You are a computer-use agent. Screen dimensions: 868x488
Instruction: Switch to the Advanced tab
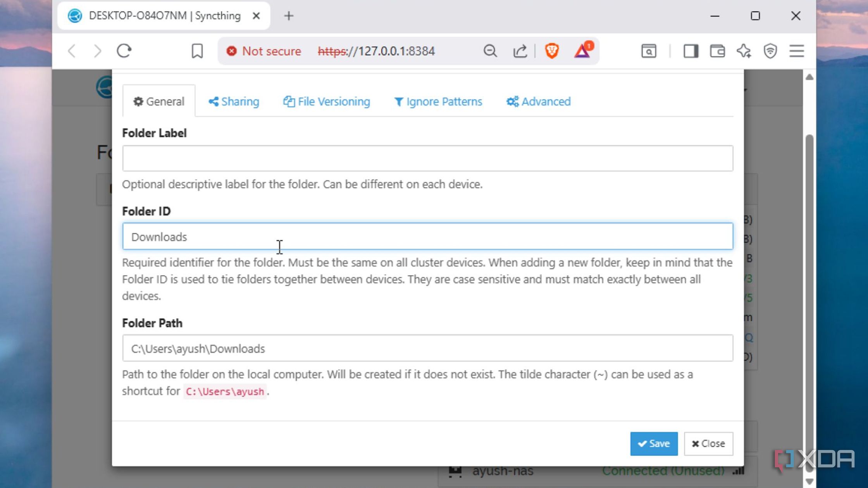tap(538, 101)
